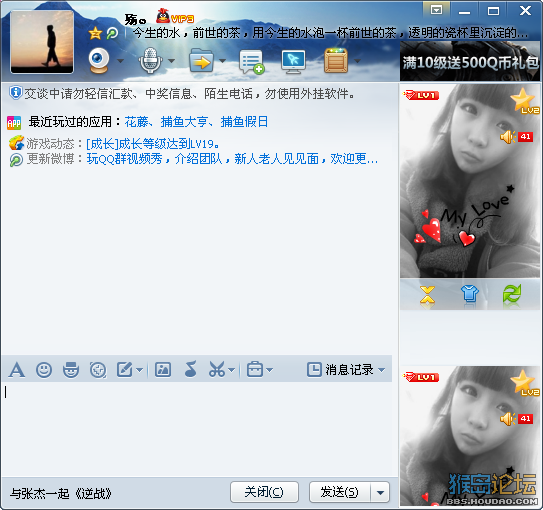The width and height of the screenshot is (543, 510).
Task: Click the message history clock icon
Action: click(x=314, y=369)
